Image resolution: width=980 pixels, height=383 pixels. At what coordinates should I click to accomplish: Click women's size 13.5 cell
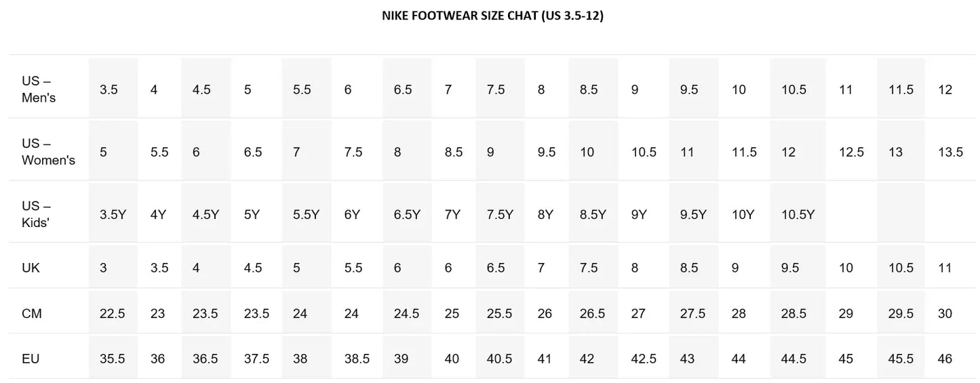950,152
